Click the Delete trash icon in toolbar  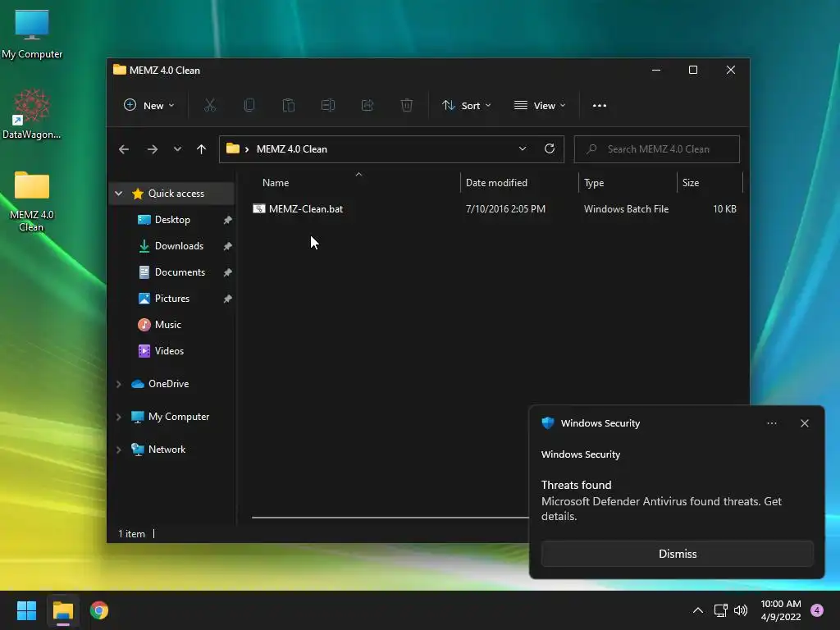[407, 106]
